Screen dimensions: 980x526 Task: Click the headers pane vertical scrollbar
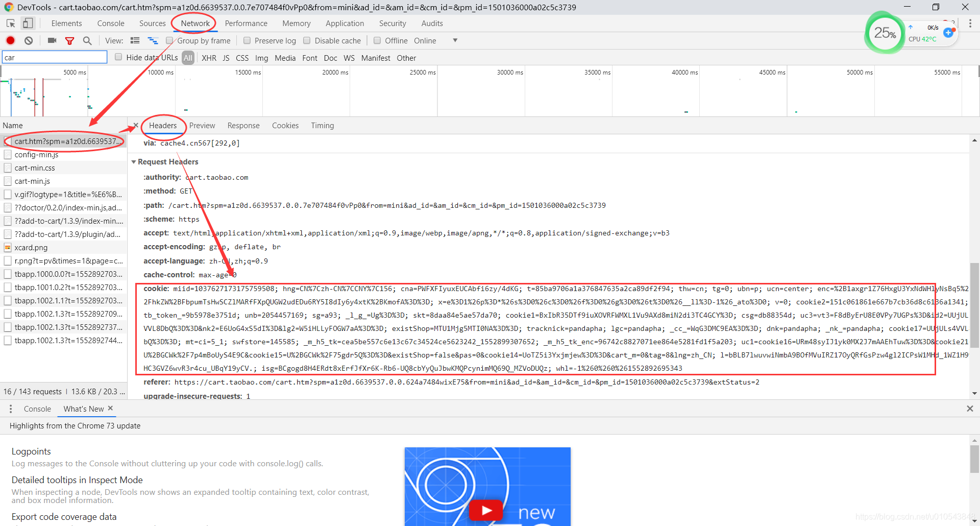[x=974, y=305]
